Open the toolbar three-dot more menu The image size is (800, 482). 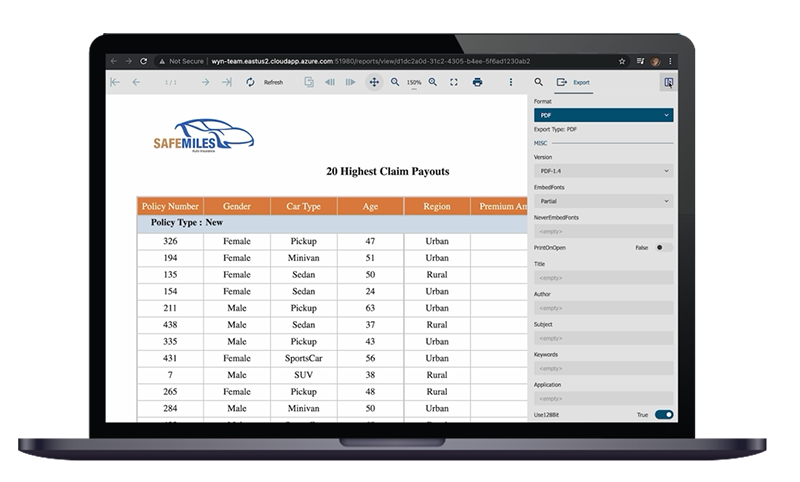click(x=511, y=82)
